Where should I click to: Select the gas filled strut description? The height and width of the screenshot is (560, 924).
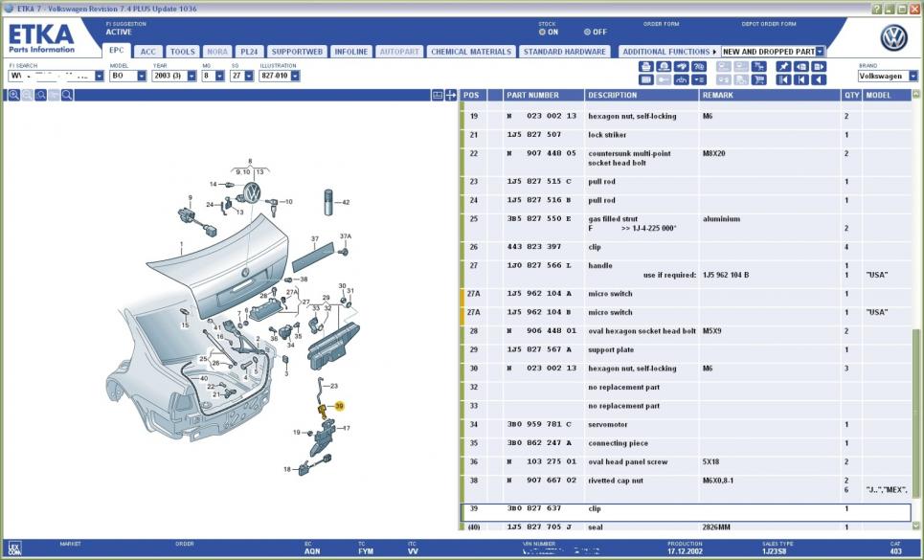[x=613, y=219]
